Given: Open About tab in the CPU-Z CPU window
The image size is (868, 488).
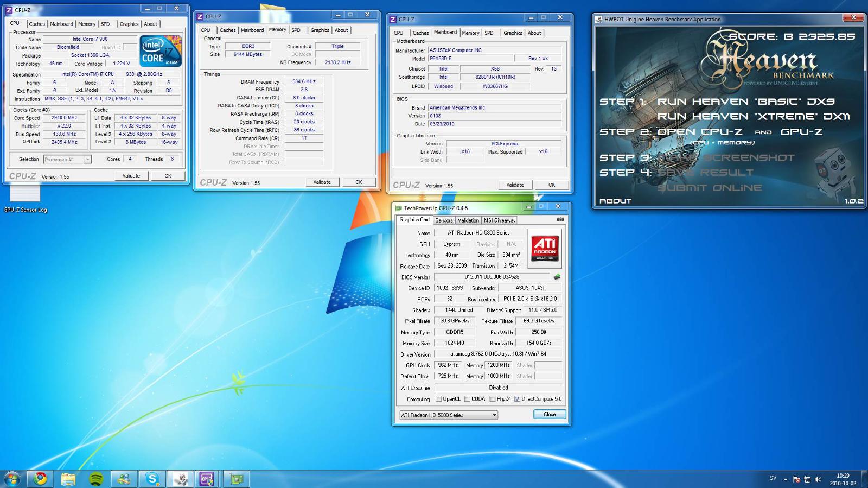Looking at the screenshot, I should click(x=150, y=24).
